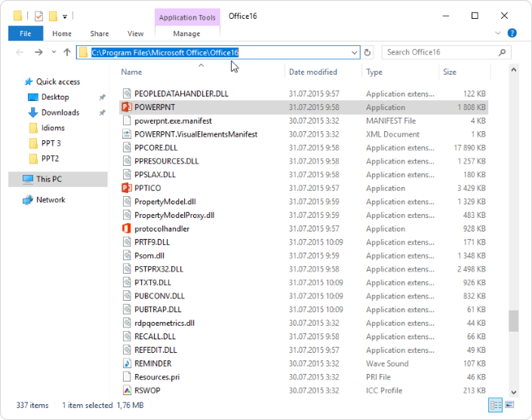Image resolution: width=532 pixels, height=420 pixels.
Task: Click Properties icon in Quick Access Toolbar
Action: 38,16
